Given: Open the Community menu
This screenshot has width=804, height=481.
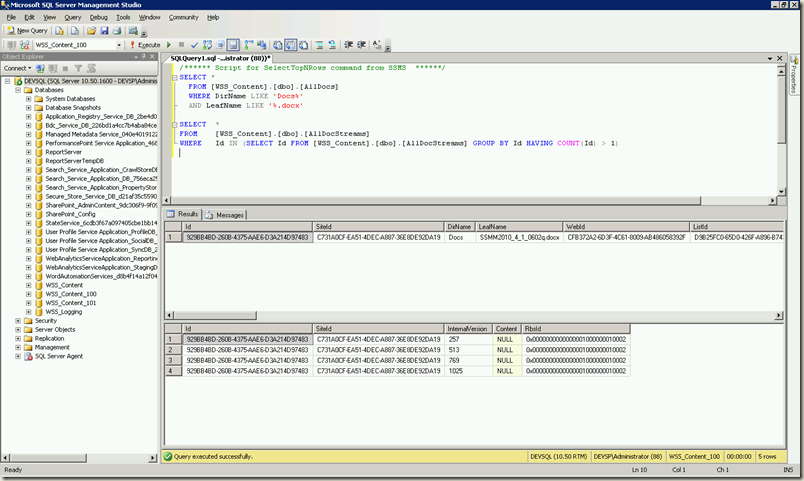Looking at the screenshot, I should pyautogui.click(x=184, y=17).
